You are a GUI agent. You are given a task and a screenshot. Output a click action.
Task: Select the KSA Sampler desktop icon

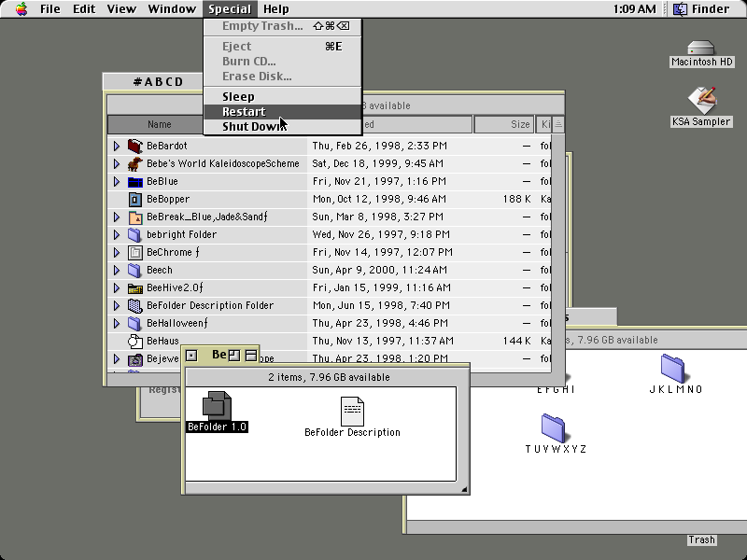(x=701, y=101)
